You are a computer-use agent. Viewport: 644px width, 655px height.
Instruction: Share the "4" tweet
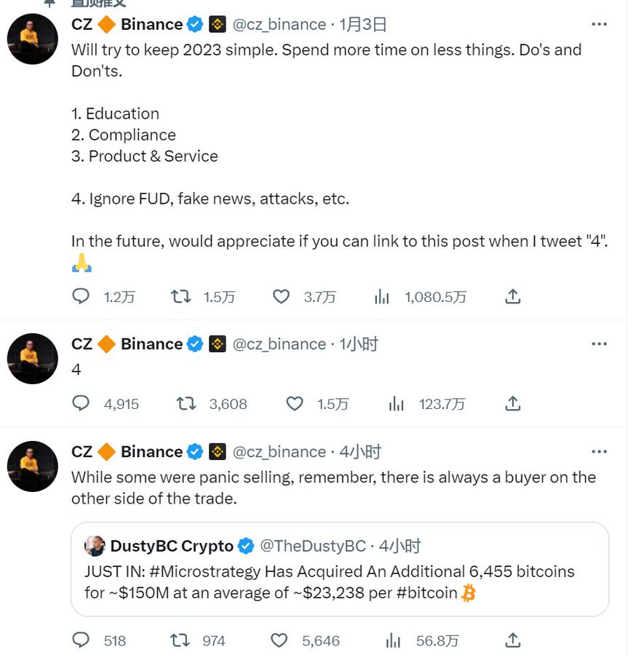[512, 403]
